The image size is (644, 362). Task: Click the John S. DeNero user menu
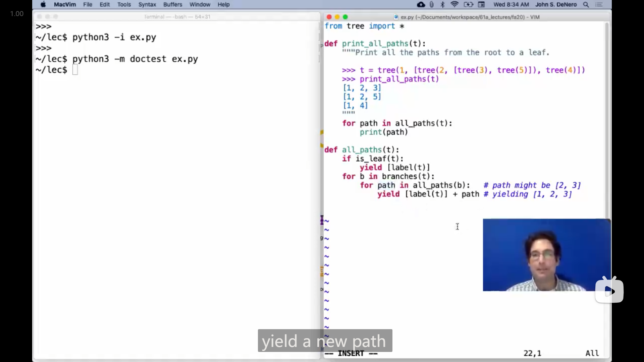point(556,4)
